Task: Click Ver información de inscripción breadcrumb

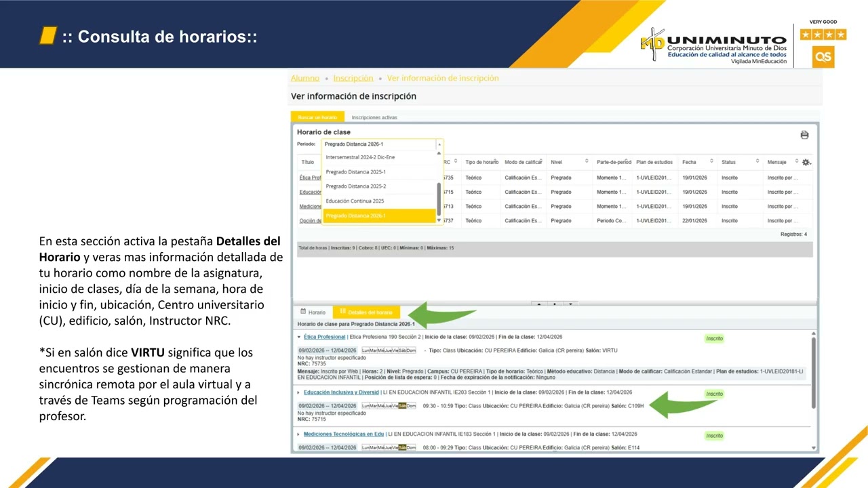Action: point(443,78)
